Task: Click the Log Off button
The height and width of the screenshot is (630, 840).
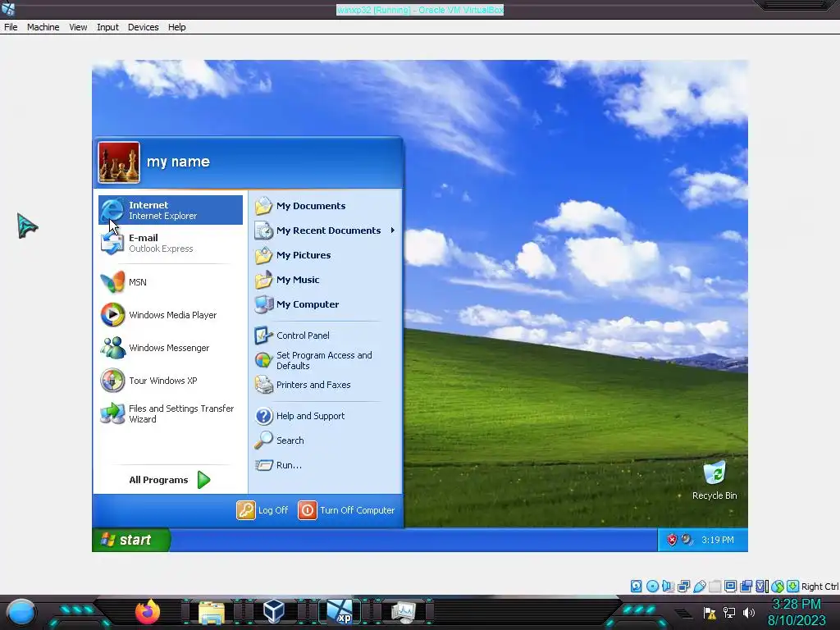Action: pos(262,510)
